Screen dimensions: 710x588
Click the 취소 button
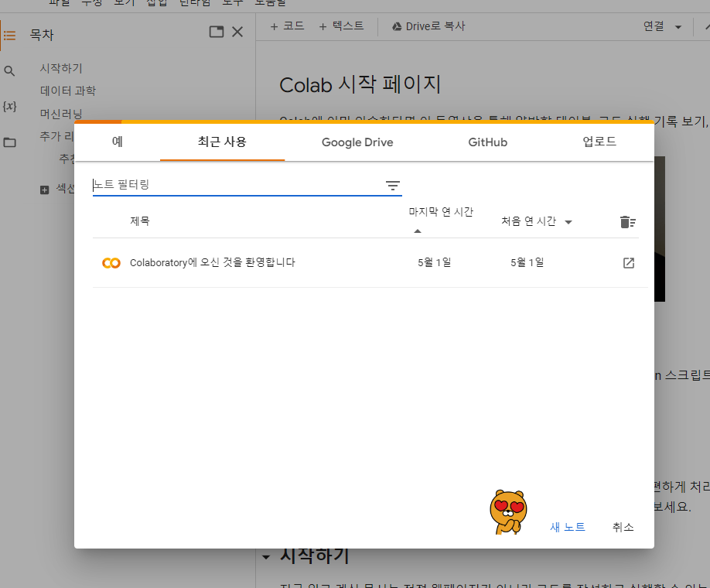[x=623, y=528]
